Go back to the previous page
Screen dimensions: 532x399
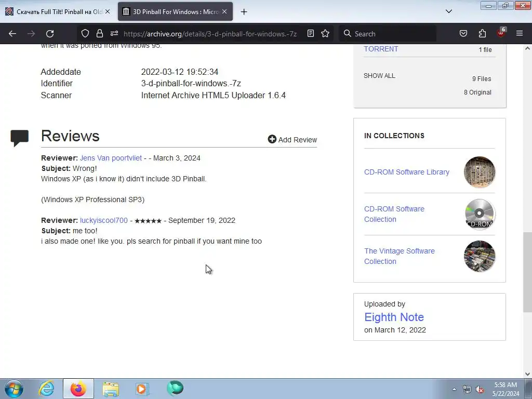tap(12, 34)
